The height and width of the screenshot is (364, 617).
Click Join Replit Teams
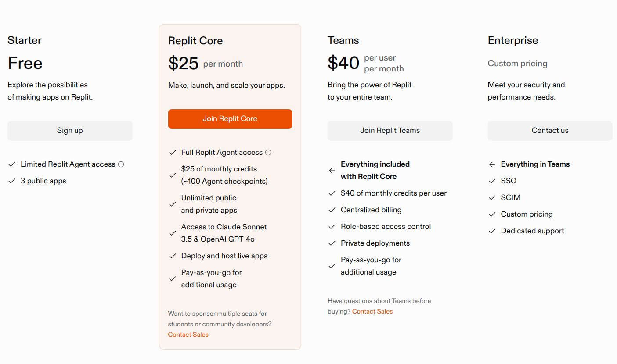click(390, 130)
